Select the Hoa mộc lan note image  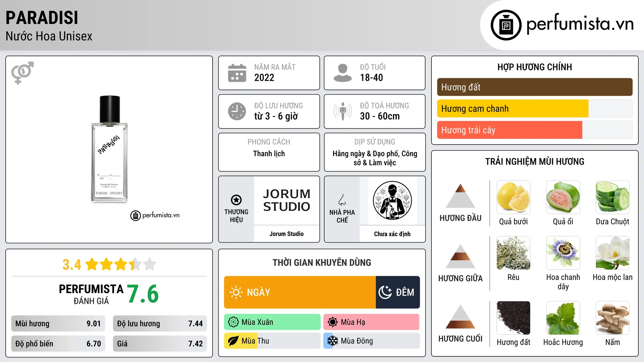click(x=613, y=253)
